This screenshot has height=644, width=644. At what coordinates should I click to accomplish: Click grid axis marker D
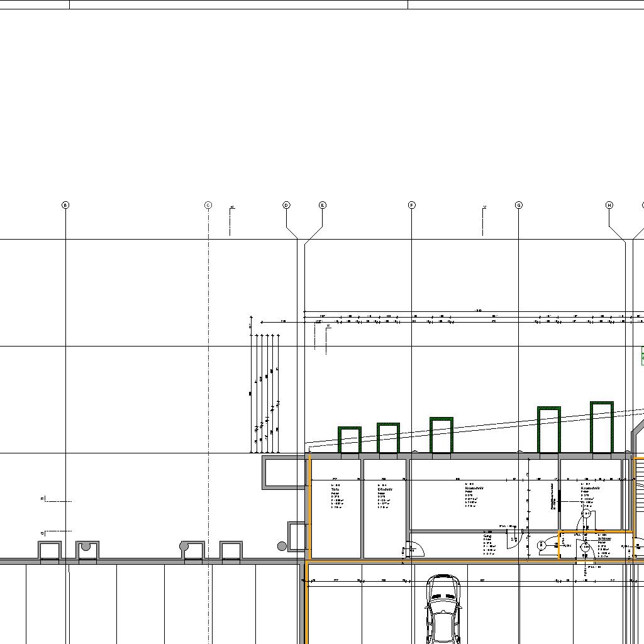point(286,205)
